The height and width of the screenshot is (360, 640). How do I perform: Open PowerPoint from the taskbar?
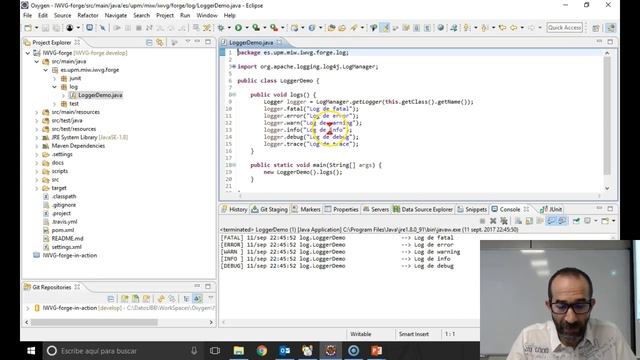click(x=377, y=351)
